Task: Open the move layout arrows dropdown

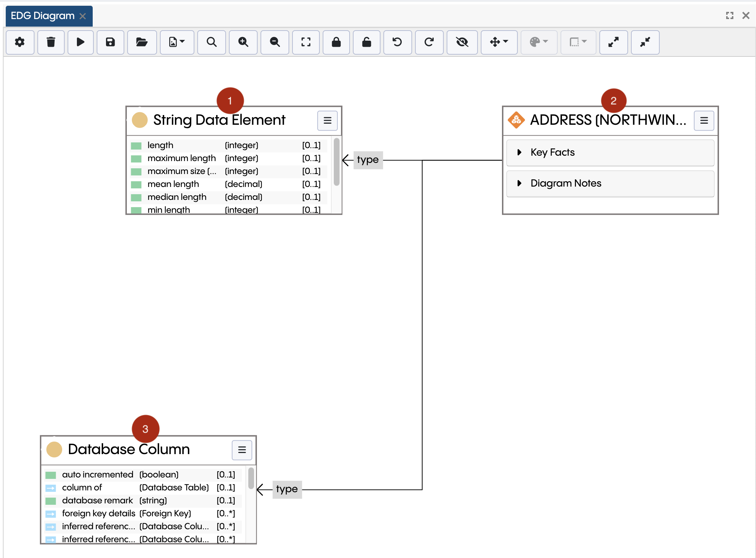Action: [499, 42]
